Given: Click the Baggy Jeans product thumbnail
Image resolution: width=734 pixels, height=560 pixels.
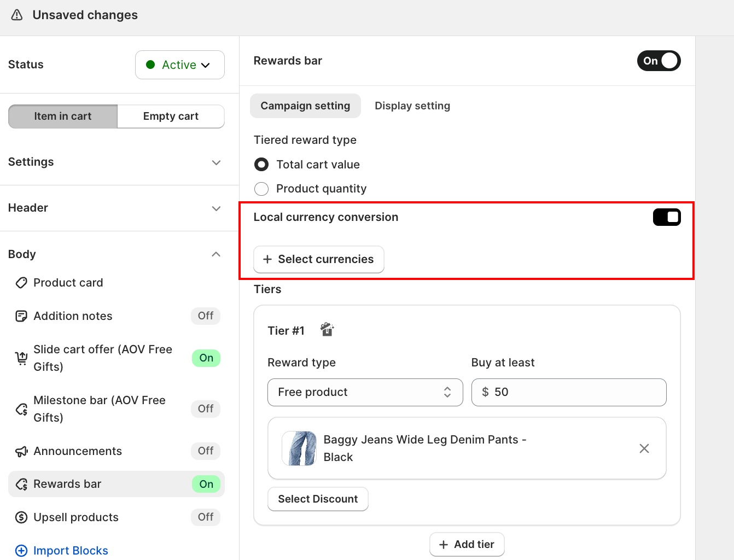Looking at the screenshot, I should [299, 448].
